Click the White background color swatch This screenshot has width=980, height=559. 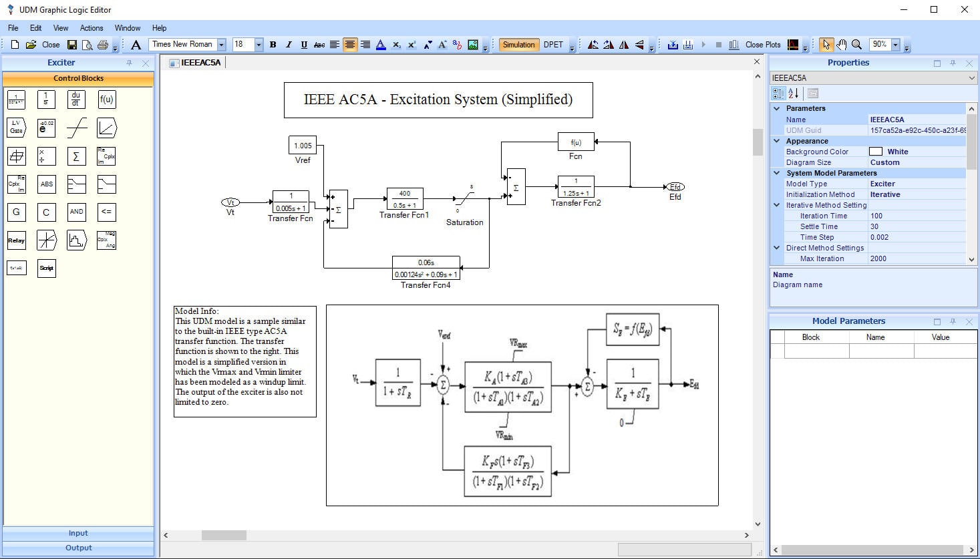(x=875, y=152)
